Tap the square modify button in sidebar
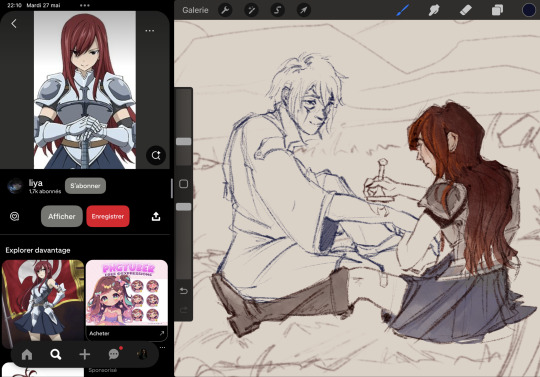 pos(184,184)
